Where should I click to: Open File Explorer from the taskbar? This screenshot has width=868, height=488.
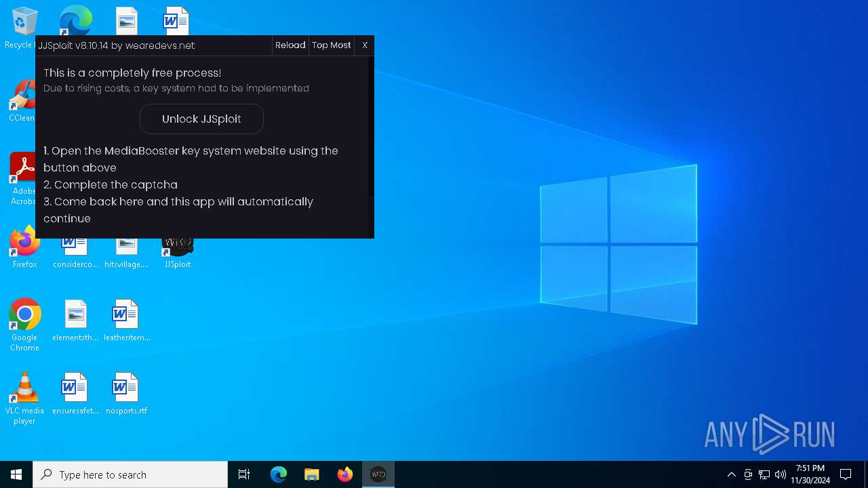pos(312,474)
